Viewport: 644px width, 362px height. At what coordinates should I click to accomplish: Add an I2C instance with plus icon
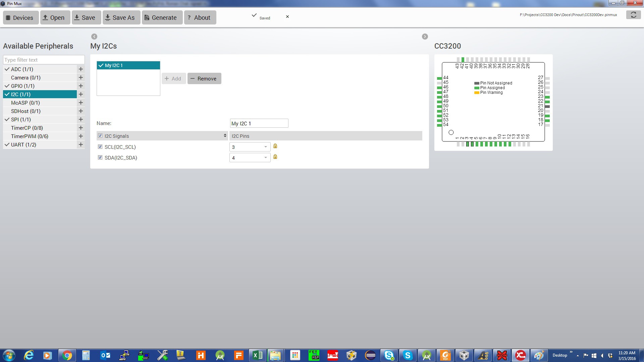click(81, 94)
